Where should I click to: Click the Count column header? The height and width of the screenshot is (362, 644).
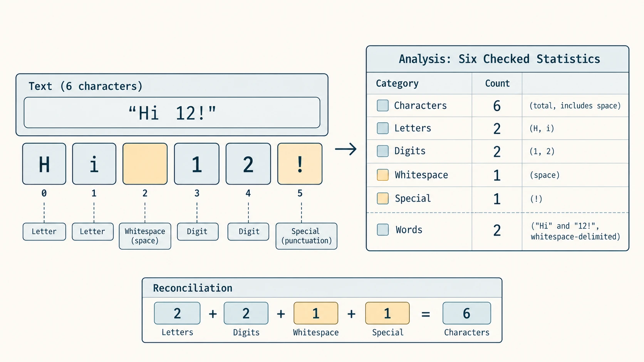click(497, 83)
